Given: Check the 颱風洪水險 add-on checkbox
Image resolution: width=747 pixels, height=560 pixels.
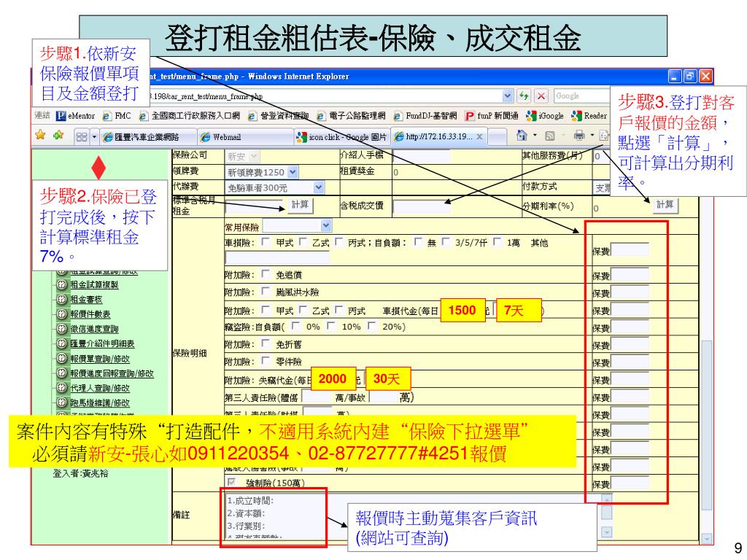Looking at the screenshot, I should [x=266, y=291].
